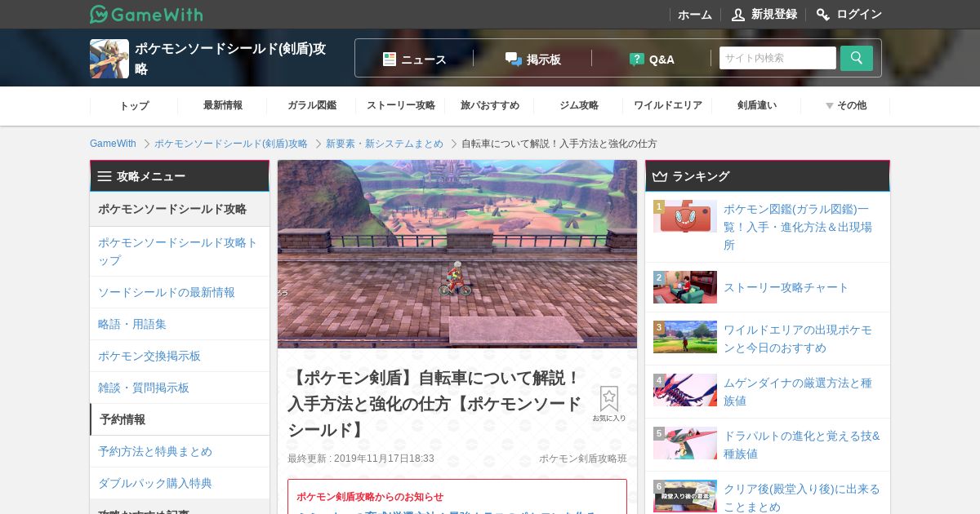Click the ポケモン剣盾攻略班 author text
Screen dimensions: 980x514
tap(583, 459)
